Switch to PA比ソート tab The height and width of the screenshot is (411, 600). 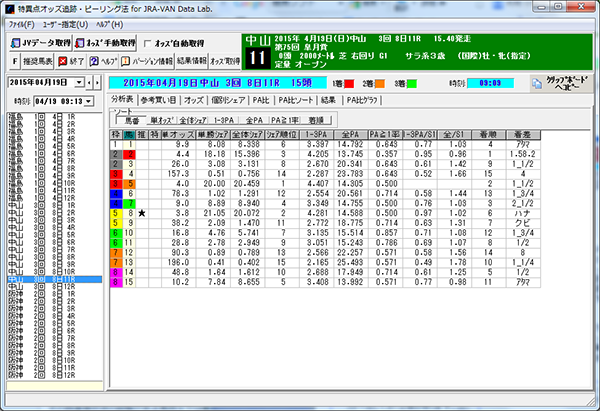point(295,100)
